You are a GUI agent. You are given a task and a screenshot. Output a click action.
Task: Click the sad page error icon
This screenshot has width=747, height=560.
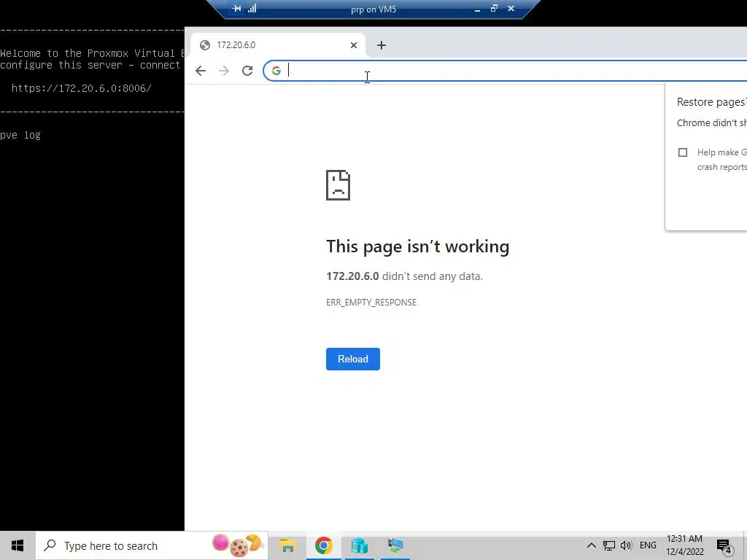(x=338, y=185)
